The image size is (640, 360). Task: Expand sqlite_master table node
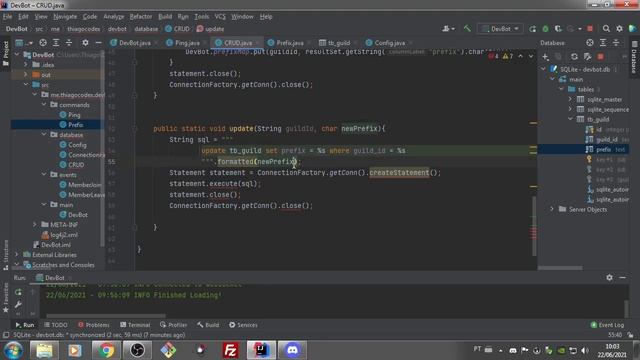click(x=570, y=99)
